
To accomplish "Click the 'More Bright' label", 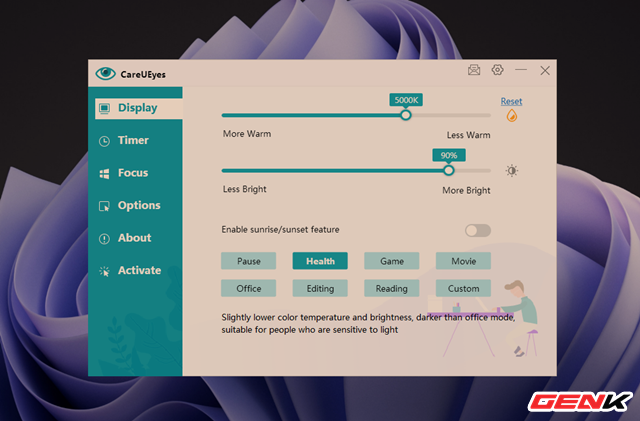I will coord(466,190).
